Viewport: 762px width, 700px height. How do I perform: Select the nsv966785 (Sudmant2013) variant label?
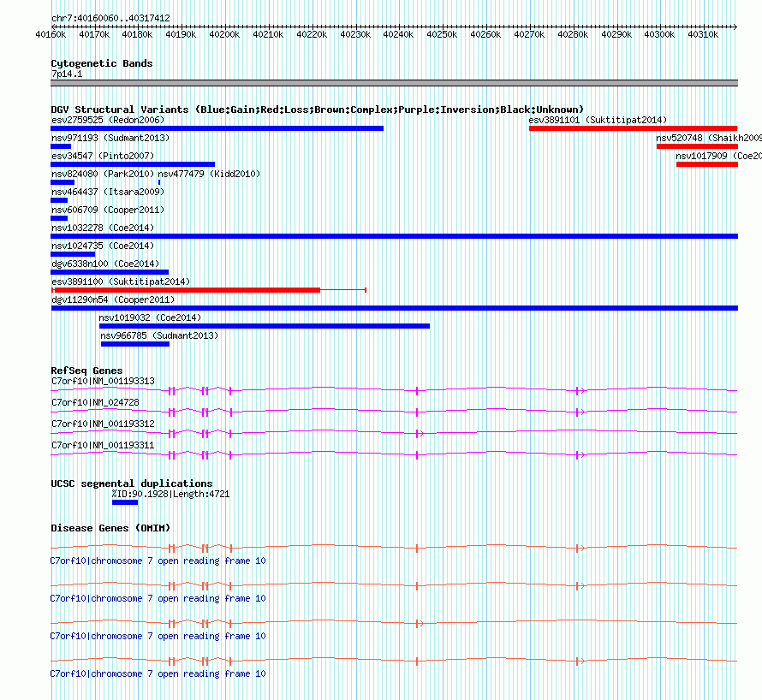point(159,335)
